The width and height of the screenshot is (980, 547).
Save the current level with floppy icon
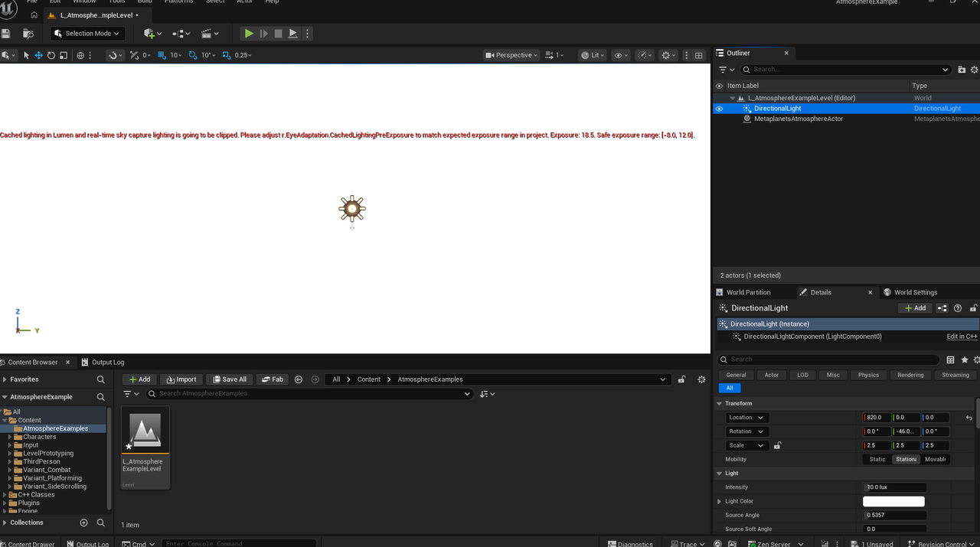(6, 34)
